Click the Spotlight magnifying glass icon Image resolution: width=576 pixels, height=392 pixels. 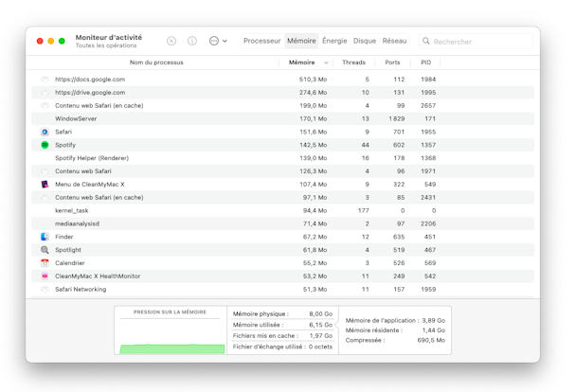click(x=45, y=250)
